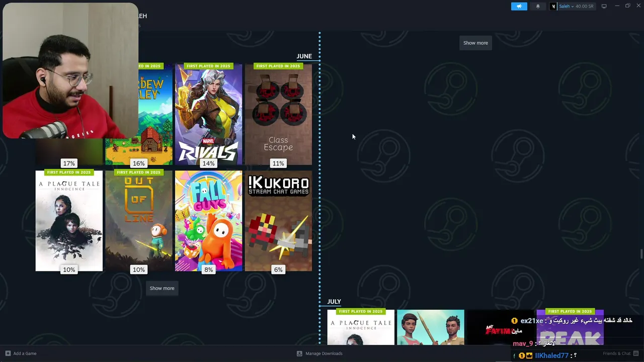
Task: Open PEAK game cover in July
Action: [x=570, y=327]
